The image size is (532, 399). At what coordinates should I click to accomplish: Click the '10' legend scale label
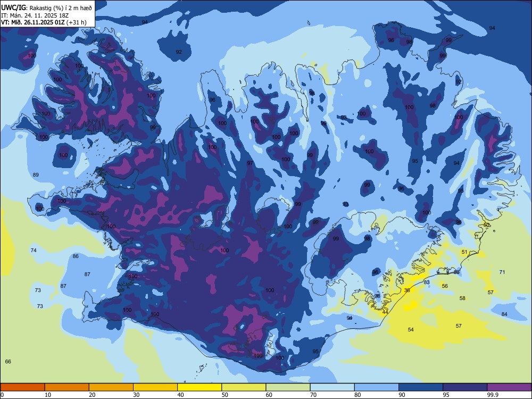48,395
